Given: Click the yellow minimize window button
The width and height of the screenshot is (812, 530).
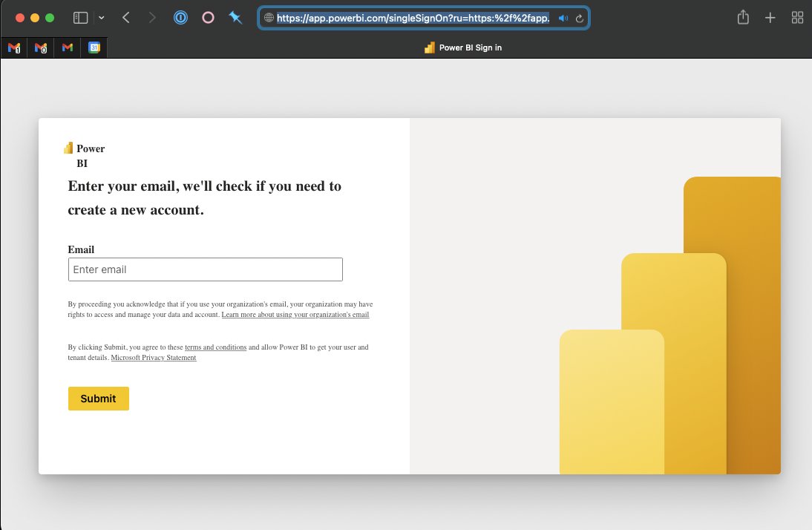Looking at the screenshot, I should point(35,18).
